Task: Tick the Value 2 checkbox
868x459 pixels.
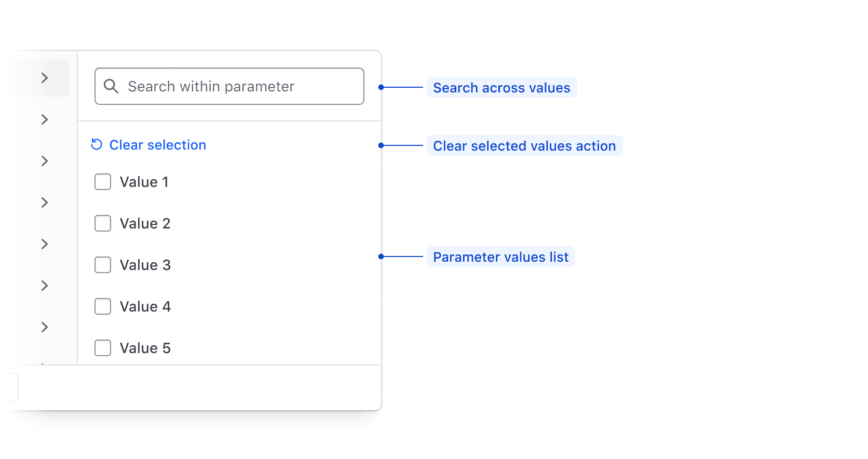Action: [x=103, y=224]
